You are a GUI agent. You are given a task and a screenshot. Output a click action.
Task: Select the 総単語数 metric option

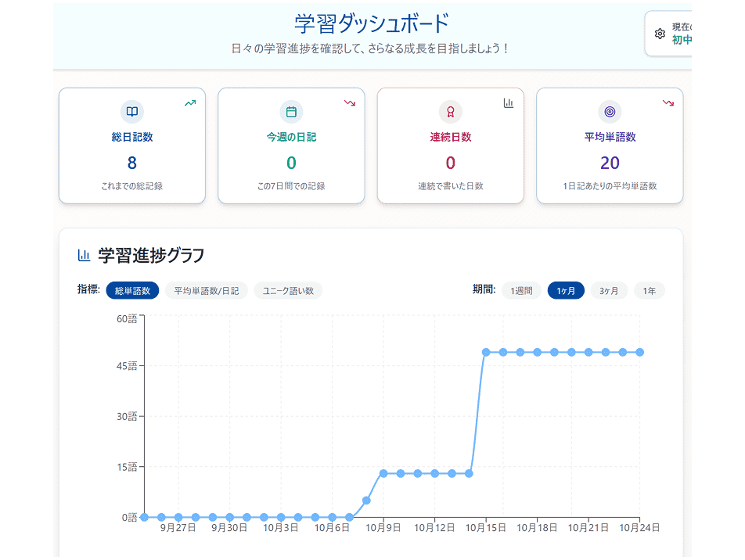(x=132, y=291)
